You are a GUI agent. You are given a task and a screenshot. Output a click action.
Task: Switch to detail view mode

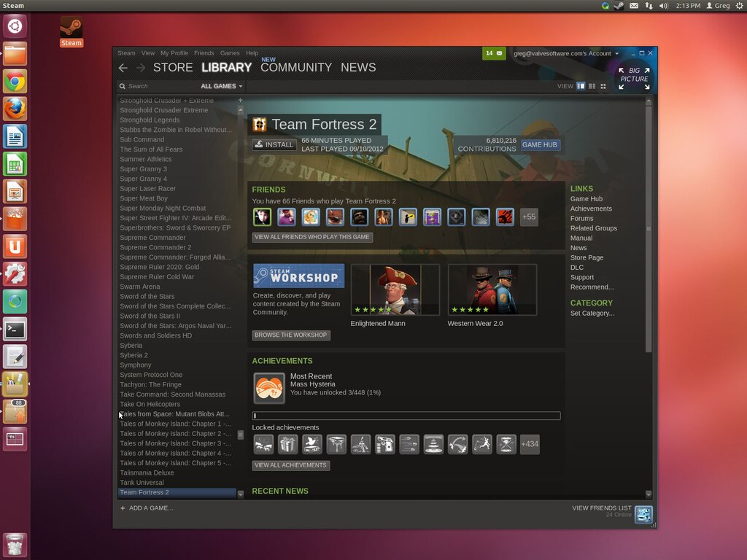581,86
